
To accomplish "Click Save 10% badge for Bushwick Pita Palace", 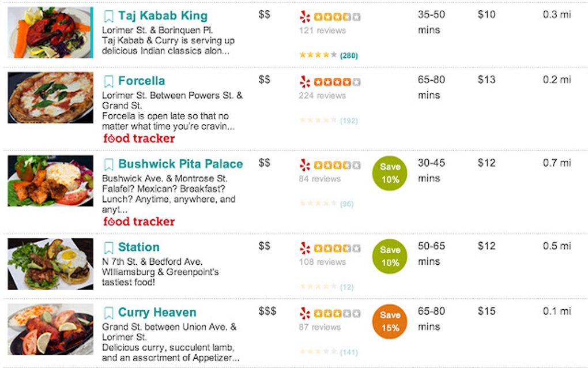I will tap(390, 173).
